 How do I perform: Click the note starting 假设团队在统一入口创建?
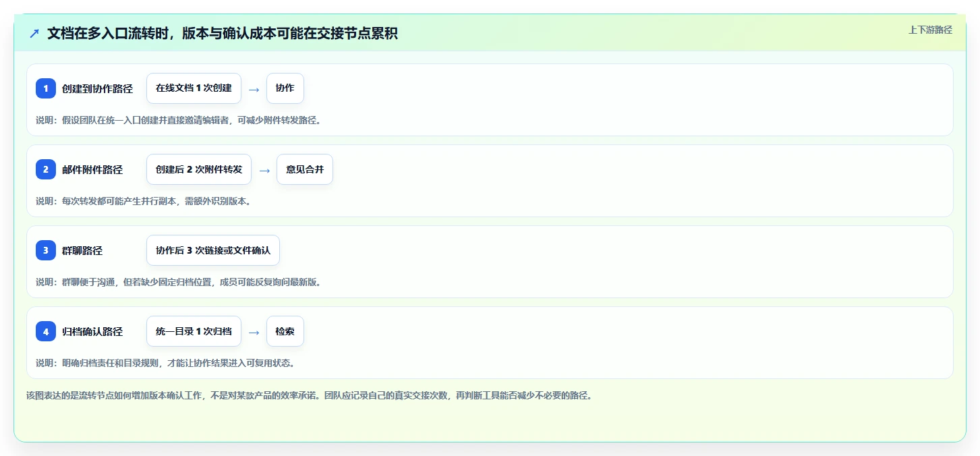pos(179,120)
